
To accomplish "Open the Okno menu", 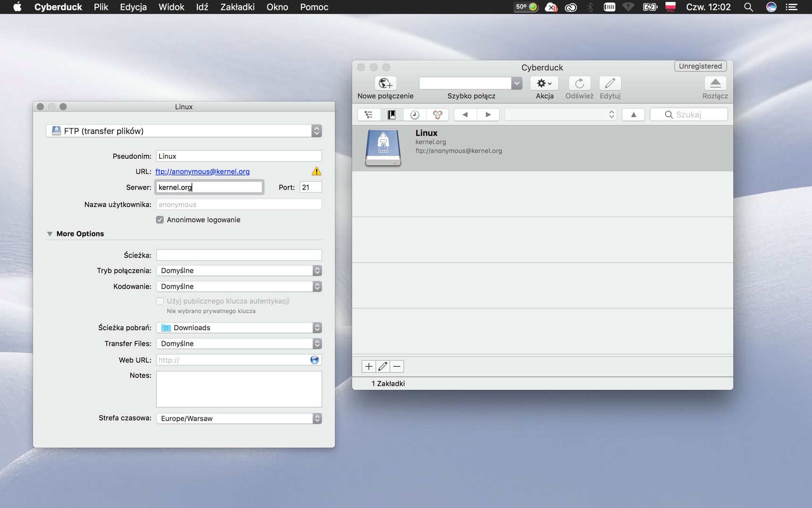I will (x=277, y=7).
